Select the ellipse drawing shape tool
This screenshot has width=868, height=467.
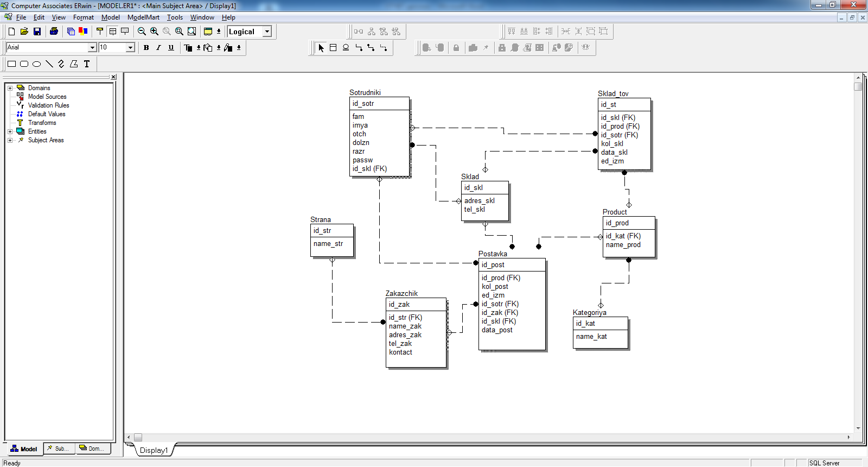point(36,64)
